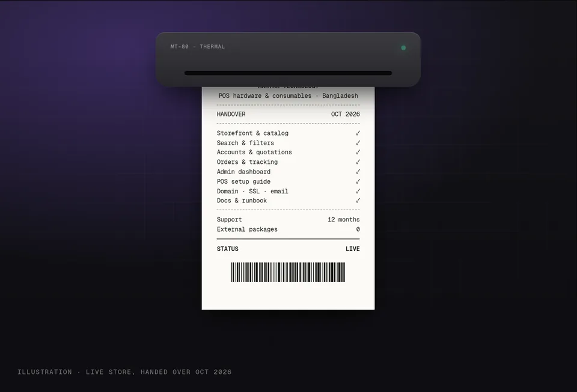Image resolution: width=577 pixels, height=392 pixels.
Task: Click the checkmark beside Docs & runbook
Action: click(x=358, y=201)
